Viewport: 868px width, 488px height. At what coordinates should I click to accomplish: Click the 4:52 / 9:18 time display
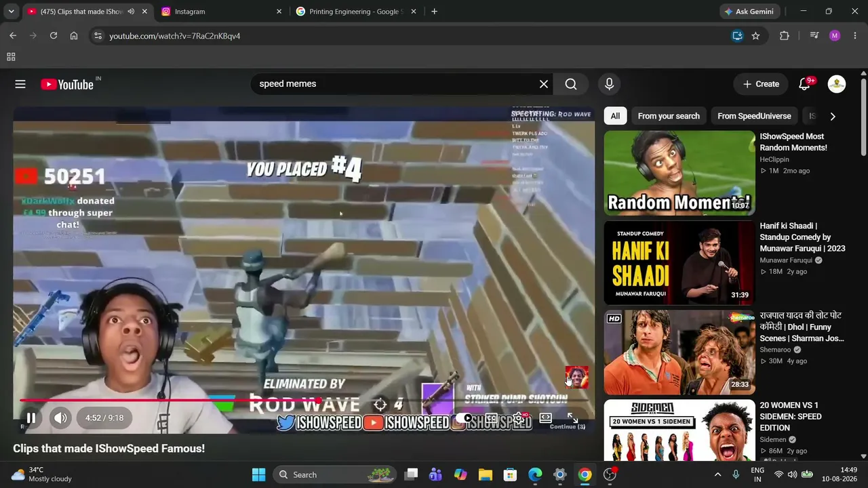point(104,418)
